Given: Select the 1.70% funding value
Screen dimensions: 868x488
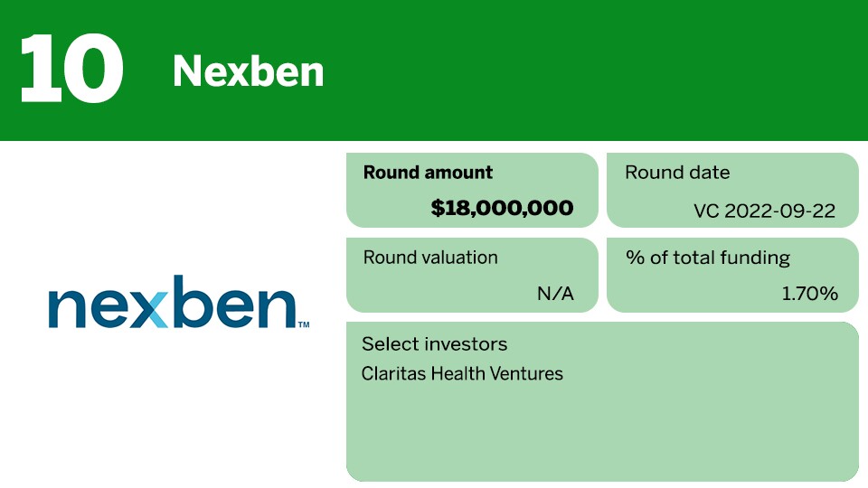Looking at the screenshot, I should coord(809,294).
